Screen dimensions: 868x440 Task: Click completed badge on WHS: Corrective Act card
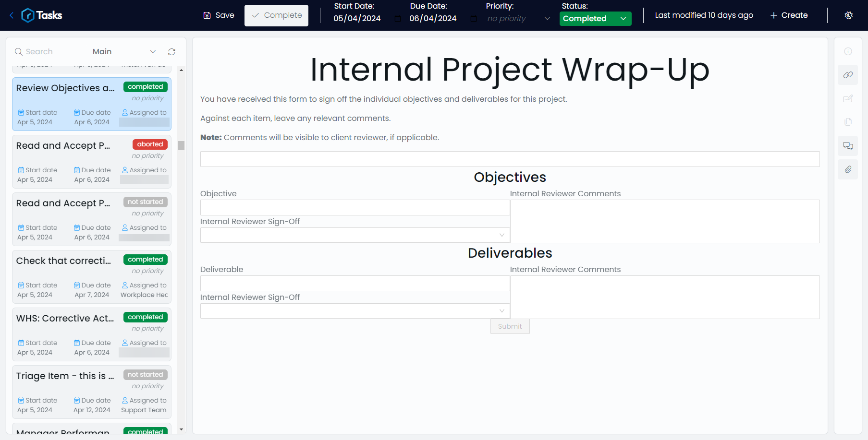146,317
